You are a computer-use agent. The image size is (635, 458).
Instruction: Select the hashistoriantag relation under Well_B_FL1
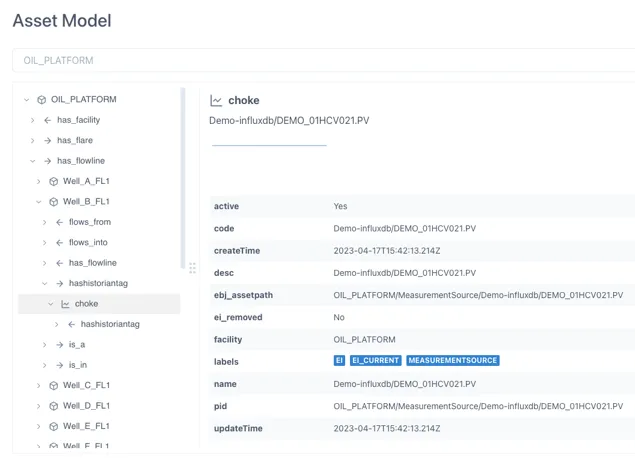coord(98,283)
